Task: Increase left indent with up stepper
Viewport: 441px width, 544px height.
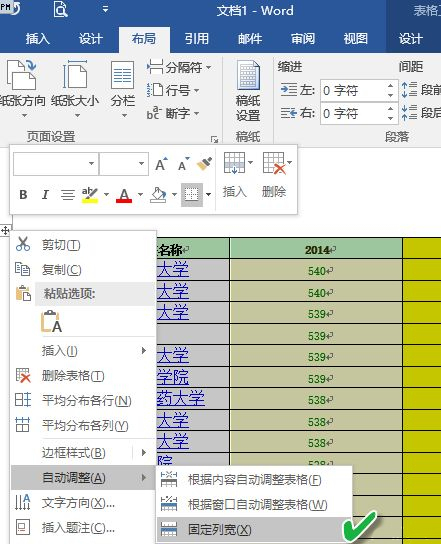Action: click(x=391, y=86)
